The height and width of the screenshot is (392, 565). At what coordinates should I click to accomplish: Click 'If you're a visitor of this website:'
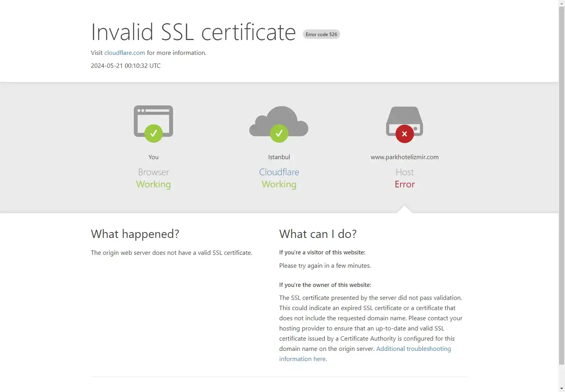(x=322, y=252)
